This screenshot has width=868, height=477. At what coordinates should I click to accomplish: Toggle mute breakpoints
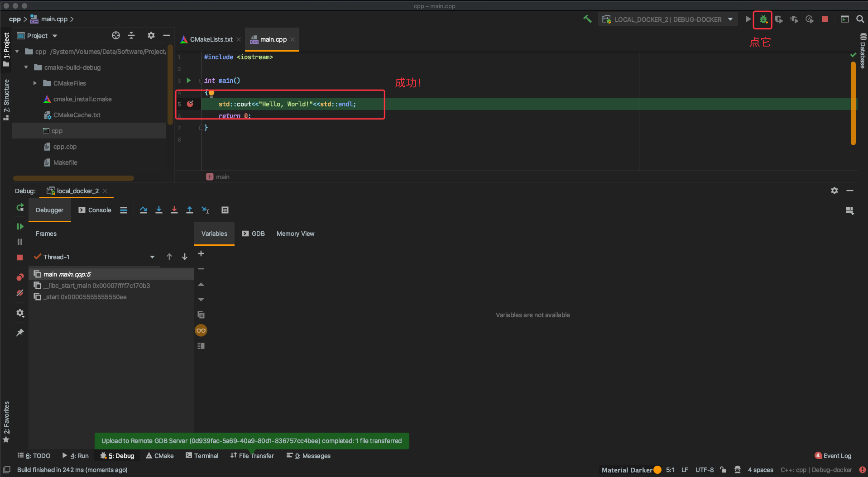pos(20,293)
